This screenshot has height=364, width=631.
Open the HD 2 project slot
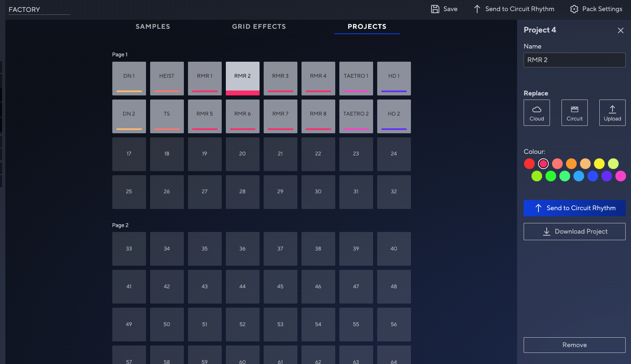[x=394, y=116]
